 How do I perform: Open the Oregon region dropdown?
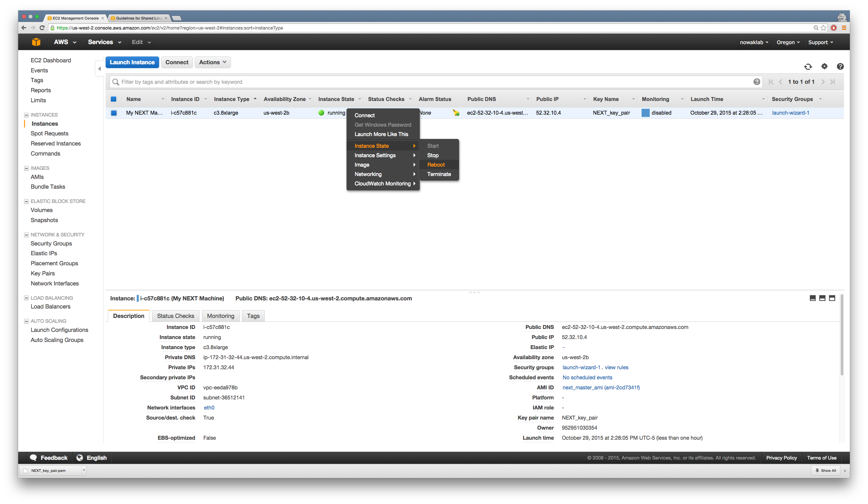(x=788, y=42)
